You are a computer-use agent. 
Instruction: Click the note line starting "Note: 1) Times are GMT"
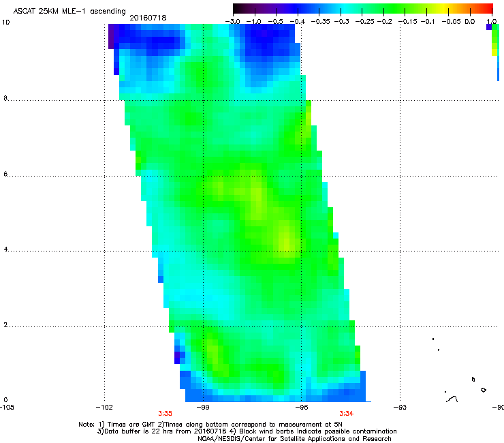[x=210, y=425]
